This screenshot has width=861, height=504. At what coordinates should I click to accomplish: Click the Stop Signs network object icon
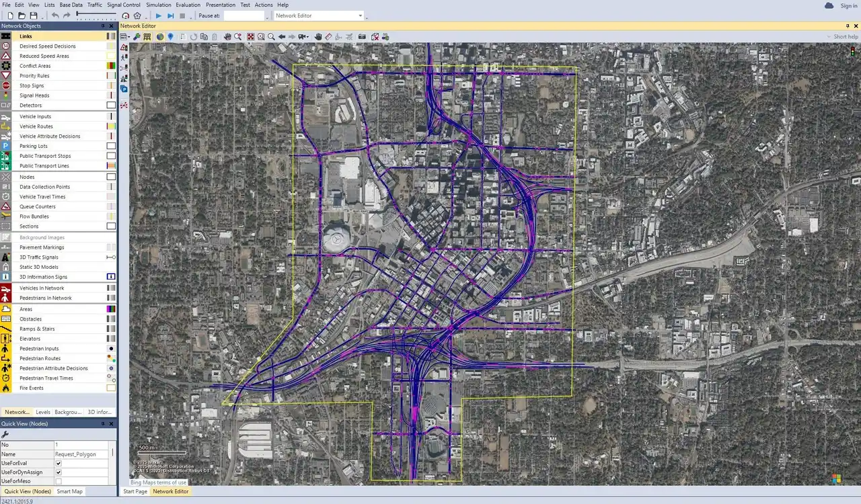(x=6, y=86)
